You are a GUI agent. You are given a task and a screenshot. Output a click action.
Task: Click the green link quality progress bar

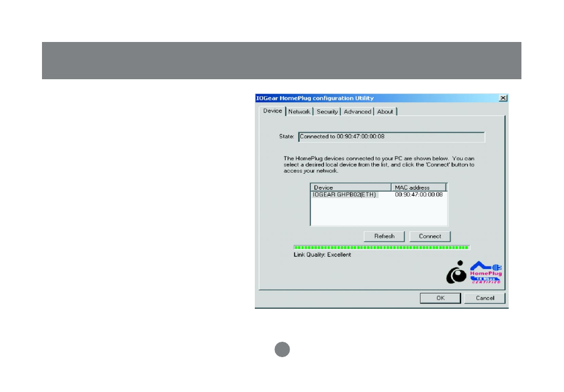coord(382,247)
